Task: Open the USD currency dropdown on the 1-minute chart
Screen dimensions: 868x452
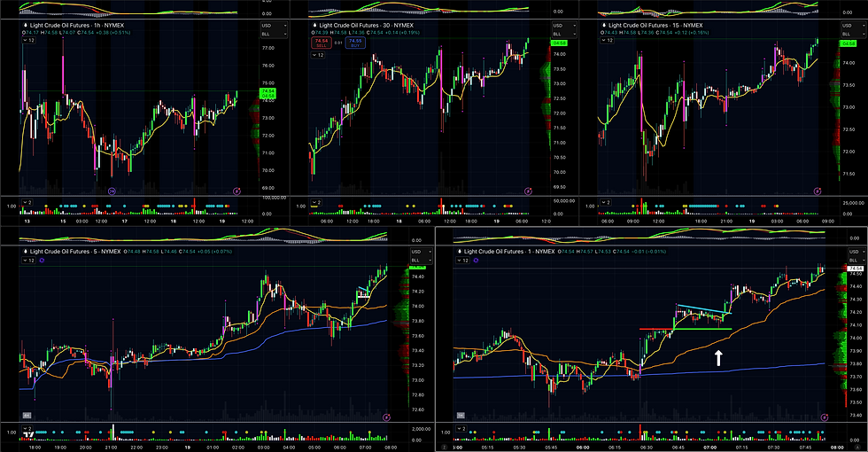Action: [859, 252]
